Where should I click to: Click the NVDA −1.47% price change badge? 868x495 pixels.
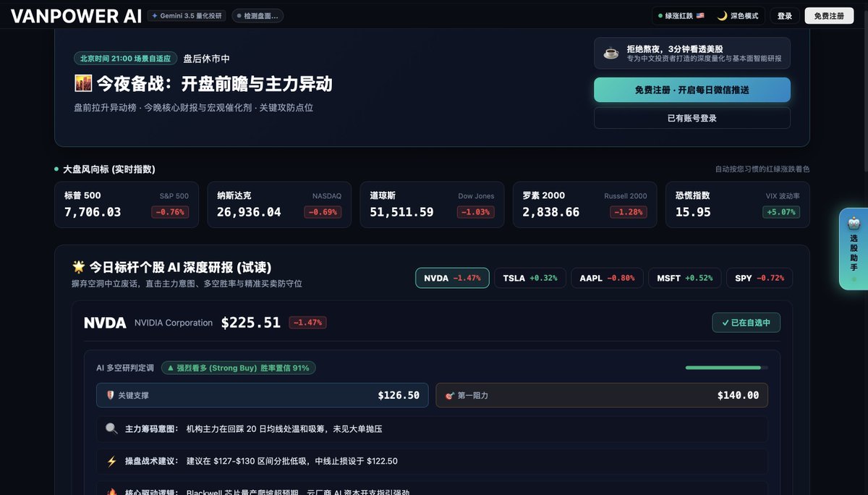[307, 323]
